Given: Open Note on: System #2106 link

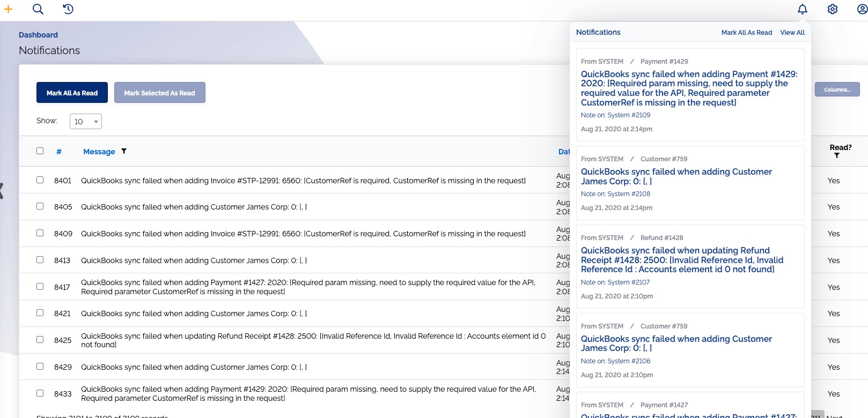Looking at the screenshot, I should [615, 361].
